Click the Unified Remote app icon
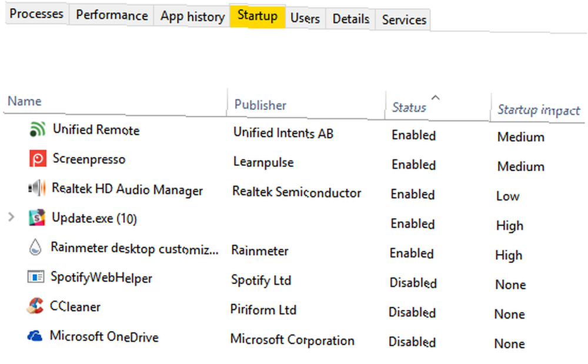The width and height of the screenshot is (588, 364). click(38, 129)
